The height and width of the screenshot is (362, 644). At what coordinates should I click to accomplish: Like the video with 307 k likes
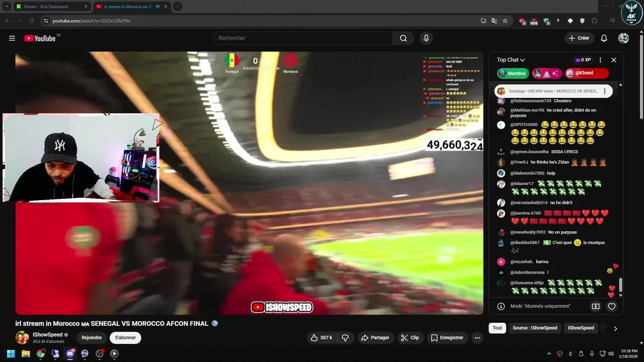321,338
